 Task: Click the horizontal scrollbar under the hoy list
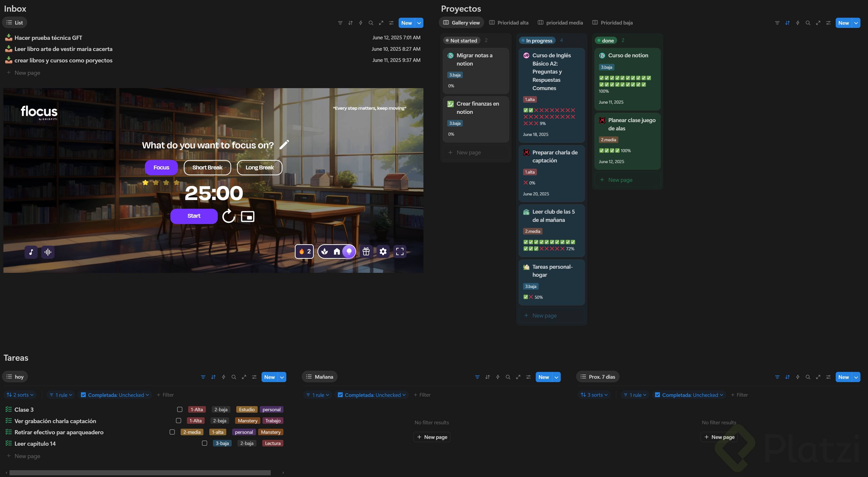pos(140,473)
